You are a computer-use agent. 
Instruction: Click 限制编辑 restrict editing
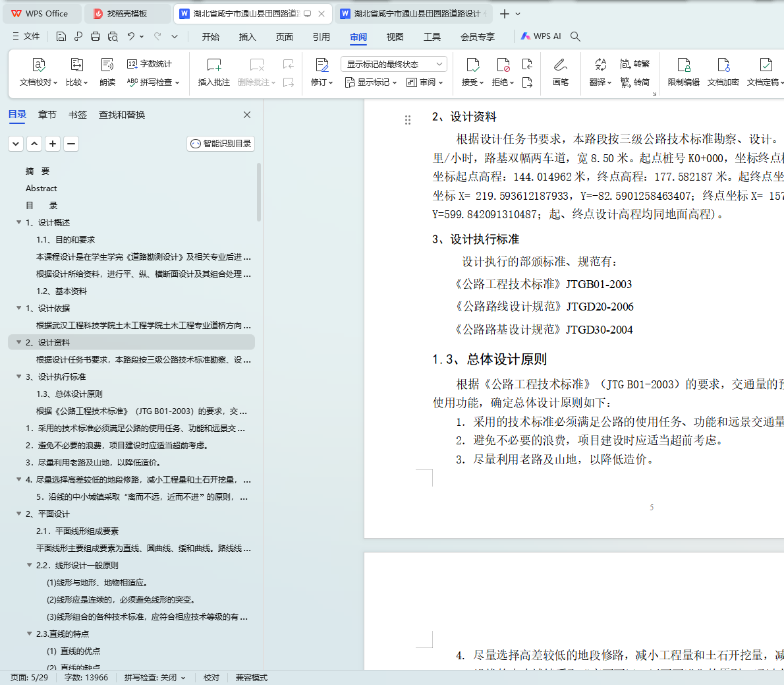click(x=683, y=72)
